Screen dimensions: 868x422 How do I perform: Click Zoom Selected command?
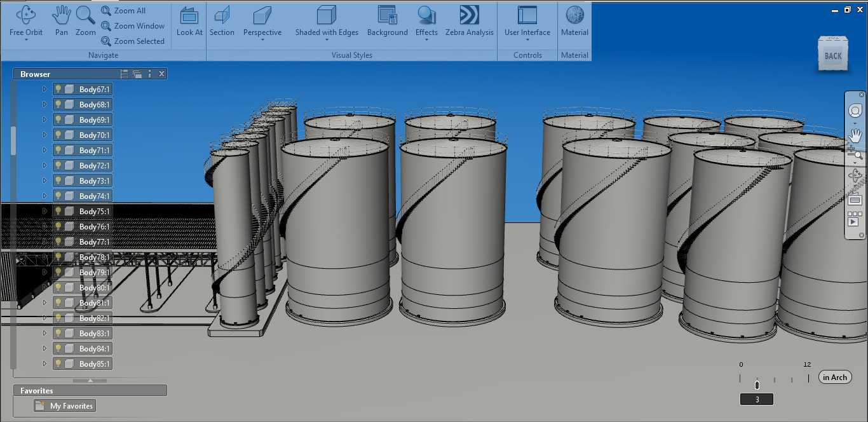(x=132, y=41)
